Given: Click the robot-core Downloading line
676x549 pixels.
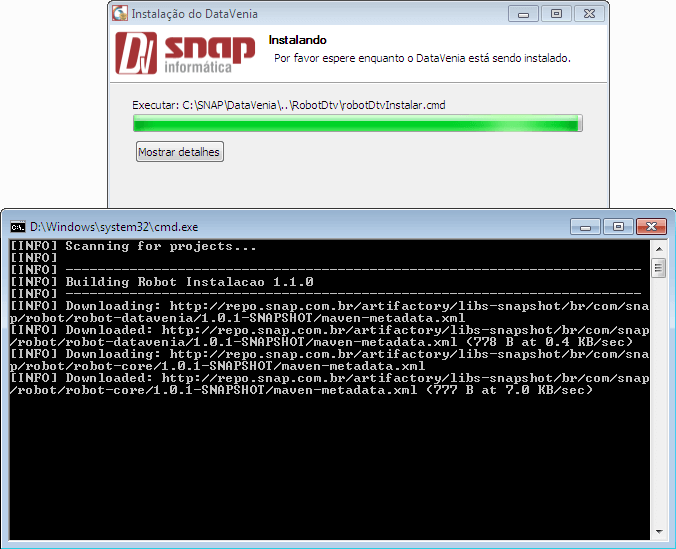Looking at the screenshot, I should [329, 360].
